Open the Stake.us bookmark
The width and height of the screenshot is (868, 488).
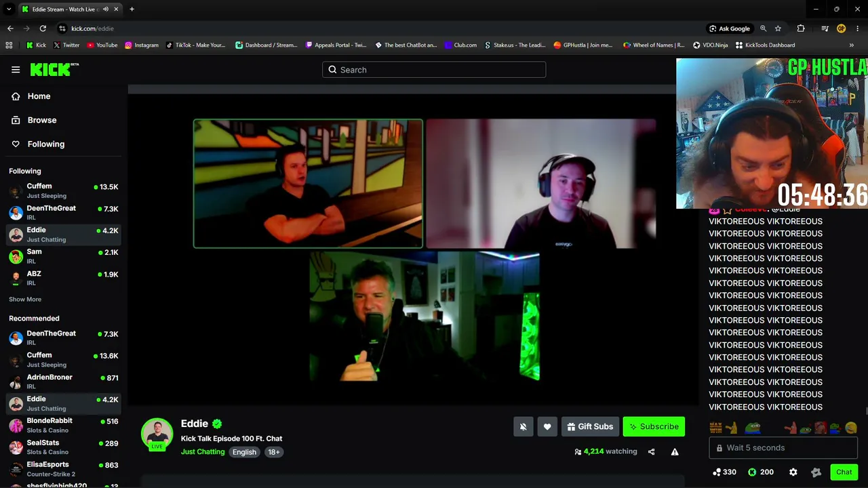[515, 45]
